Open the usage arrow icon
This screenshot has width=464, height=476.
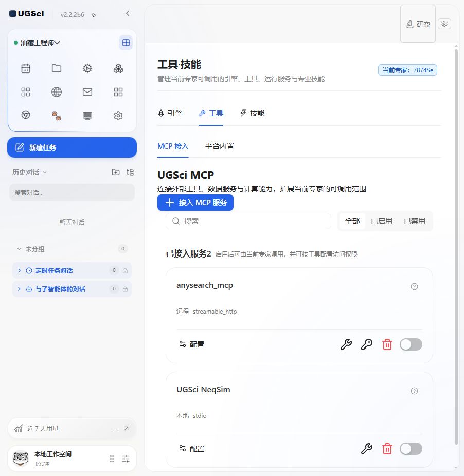click(127, 428)
